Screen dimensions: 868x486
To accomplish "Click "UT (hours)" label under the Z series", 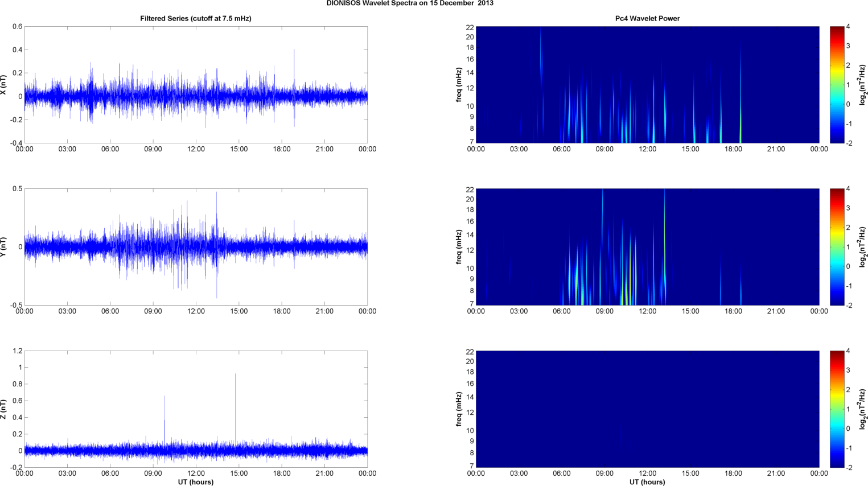I will pyautogui.click(x=196, y=482).
